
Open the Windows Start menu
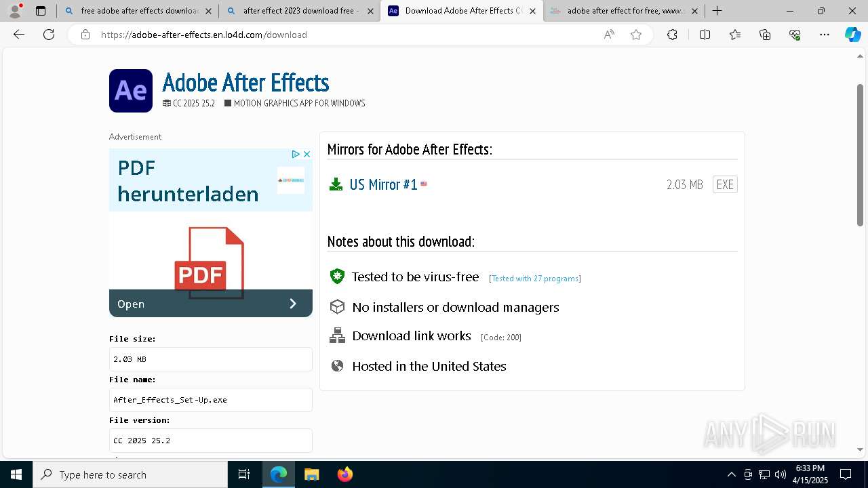pyautogui.click(x=16, y=474)
